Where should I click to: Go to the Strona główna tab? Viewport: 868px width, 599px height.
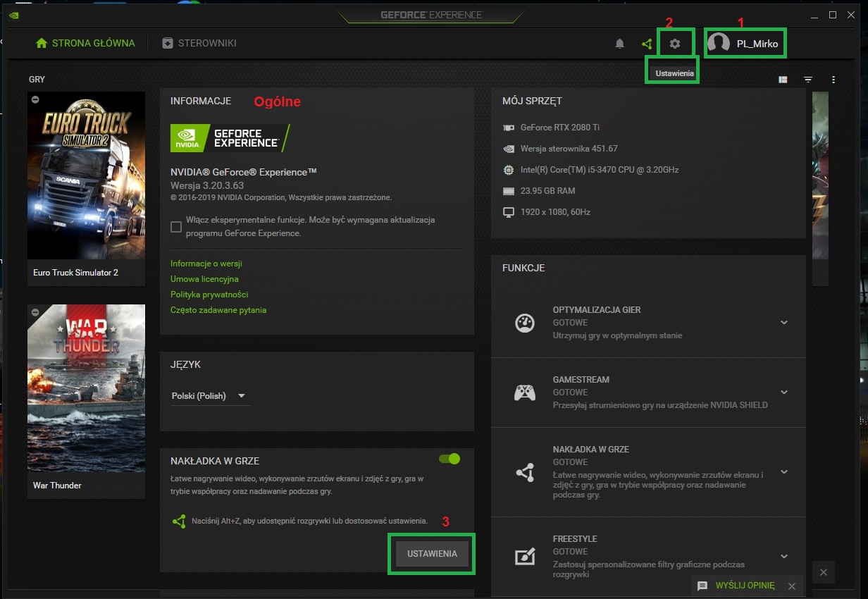(x=85, y=43)
